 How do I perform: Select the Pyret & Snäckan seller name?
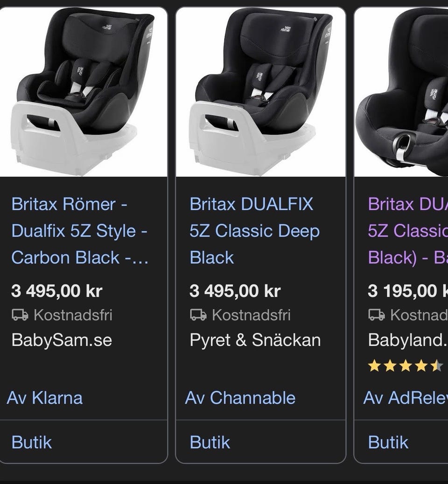point(255,340)
